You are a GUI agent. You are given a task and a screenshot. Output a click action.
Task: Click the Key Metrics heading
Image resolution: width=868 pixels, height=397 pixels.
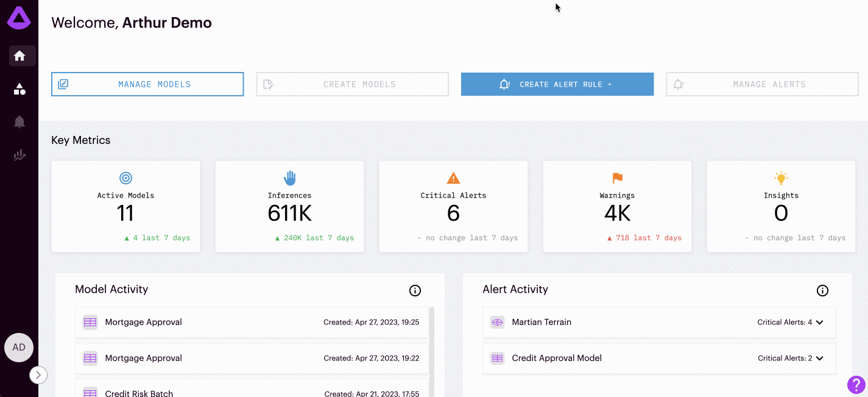(x=80, y=140)
